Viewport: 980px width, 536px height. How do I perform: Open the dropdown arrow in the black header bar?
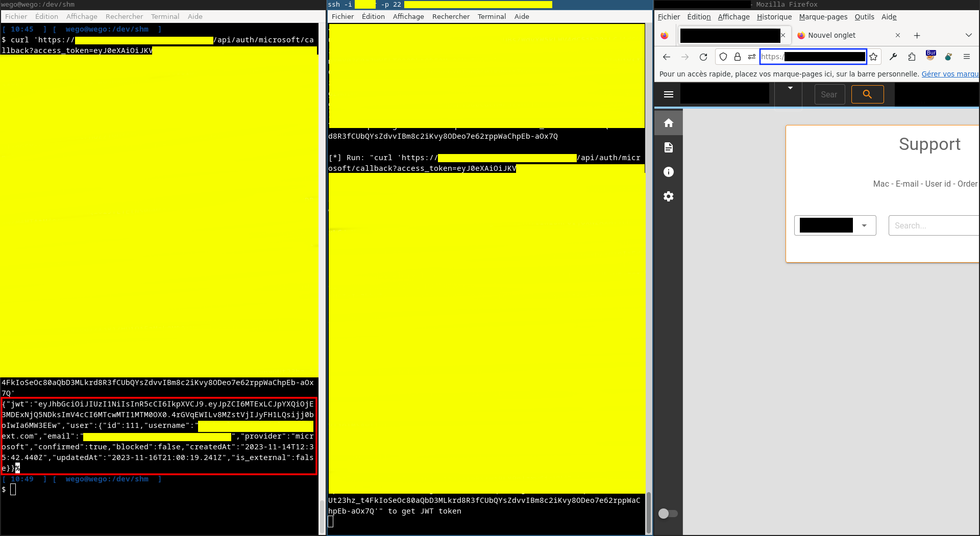point(790,88)
